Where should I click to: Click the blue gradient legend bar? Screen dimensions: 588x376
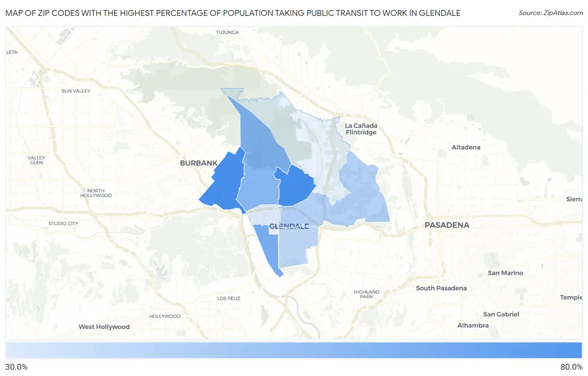point(294,350)
